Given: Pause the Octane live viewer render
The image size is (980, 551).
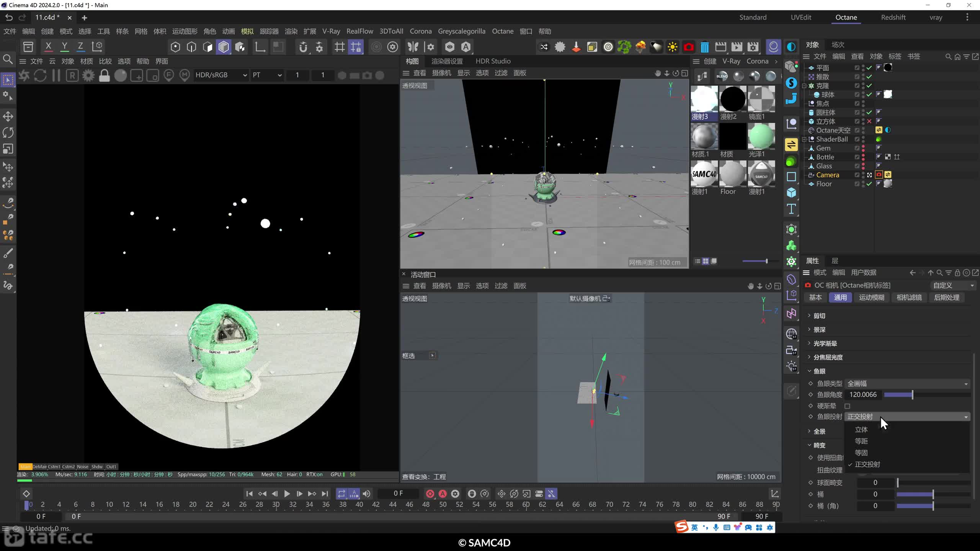Looking at the screenshot, I should click(x=56, y=75).
